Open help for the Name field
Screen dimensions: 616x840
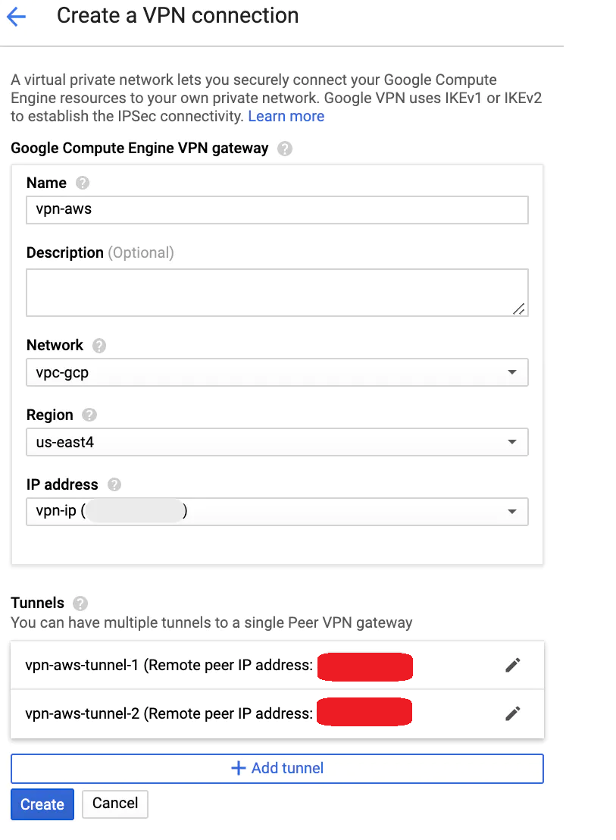coord(82,183)
